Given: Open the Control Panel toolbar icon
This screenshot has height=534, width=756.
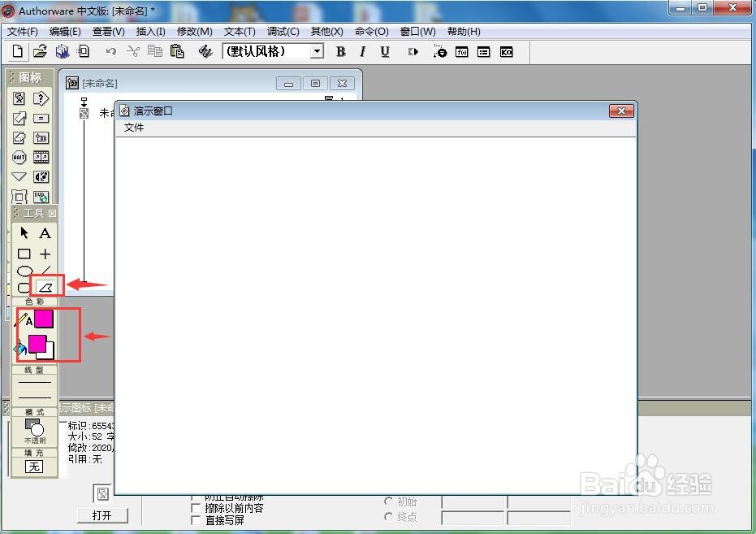Looking at the screenshot, I should click(440, 52).
